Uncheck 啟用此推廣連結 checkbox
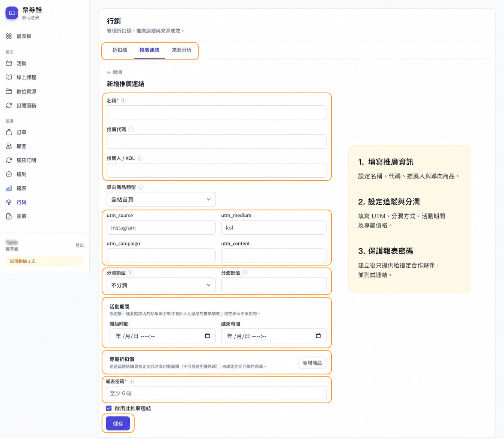504x439 pixels. pyautogui.click(x=109, y=408)
